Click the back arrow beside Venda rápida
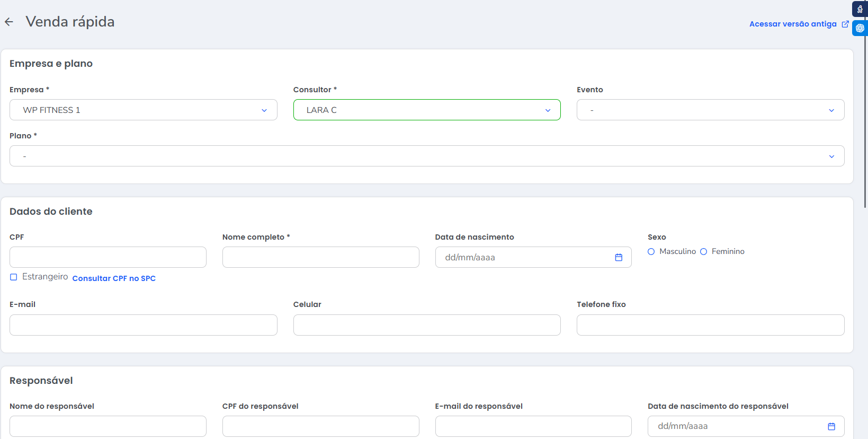 tap(9, 22)
